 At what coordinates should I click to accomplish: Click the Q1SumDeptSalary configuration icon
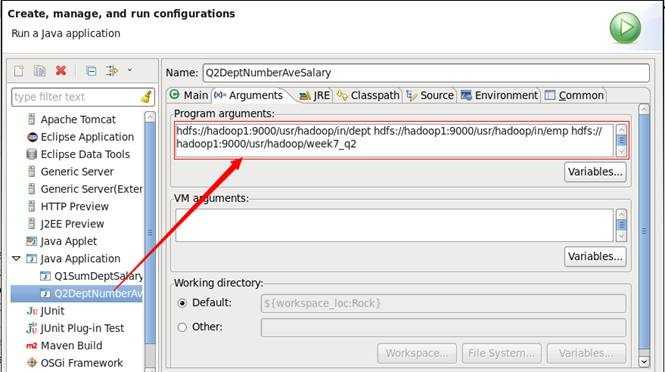click(x=45, y=276)
